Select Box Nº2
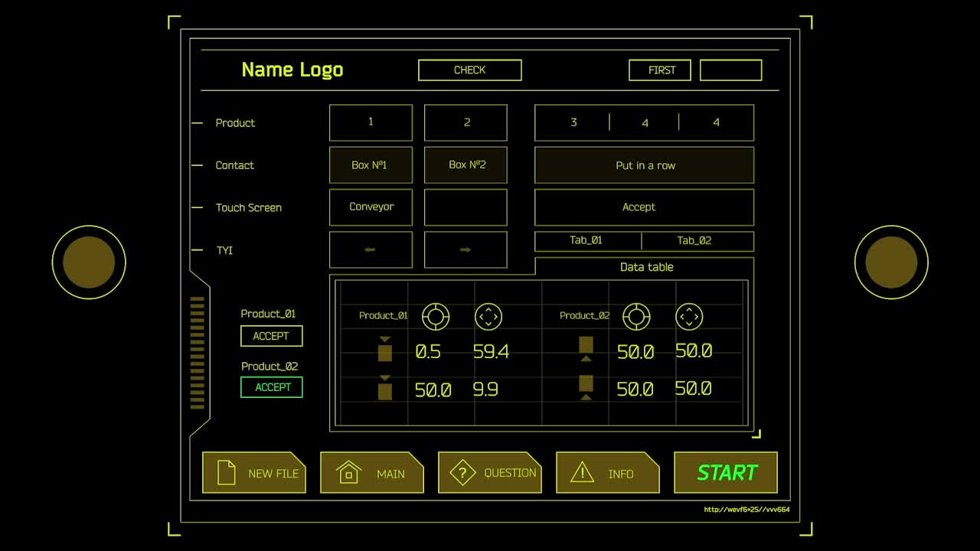 [x=465, y=165]
